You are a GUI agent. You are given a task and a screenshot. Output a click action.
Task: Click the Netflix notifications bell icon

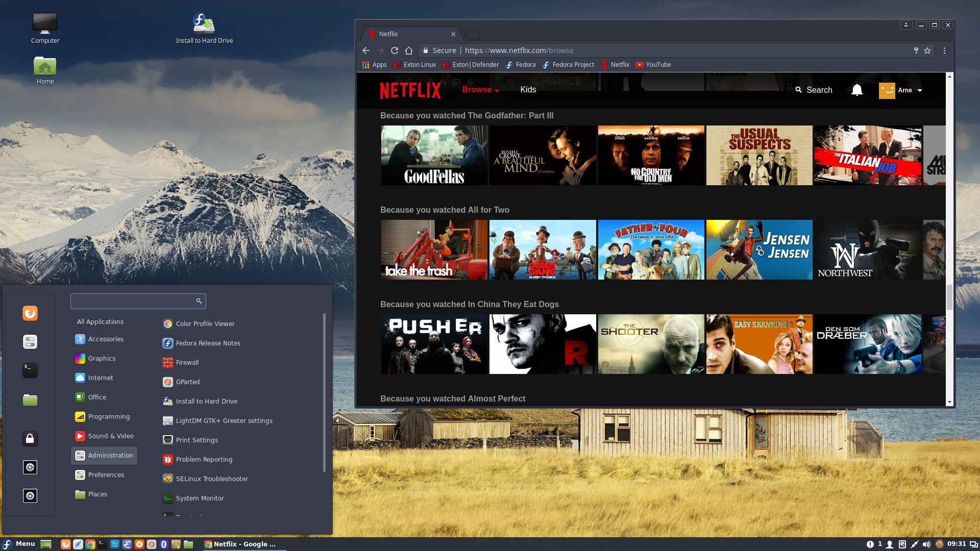[x=857, y=90]
